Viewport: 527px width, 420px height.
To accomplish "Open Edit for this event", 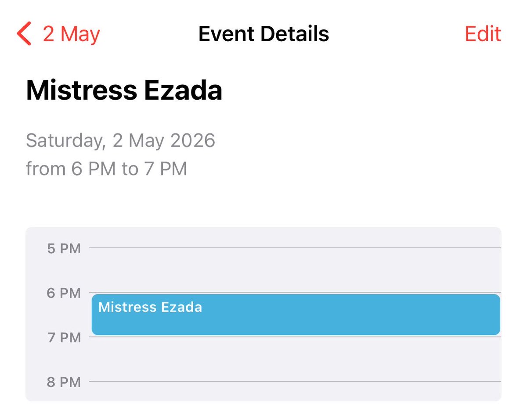I will click(x=483, y=34).
